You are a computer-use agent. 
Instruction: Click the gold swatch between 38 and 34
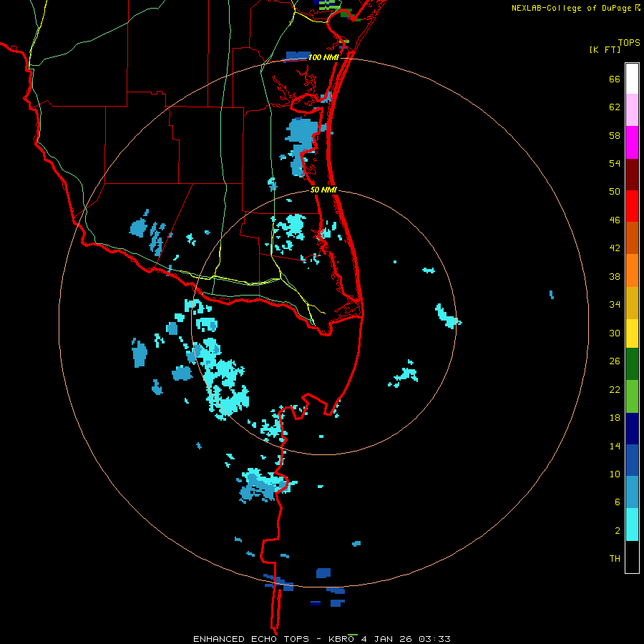point(632,303)
